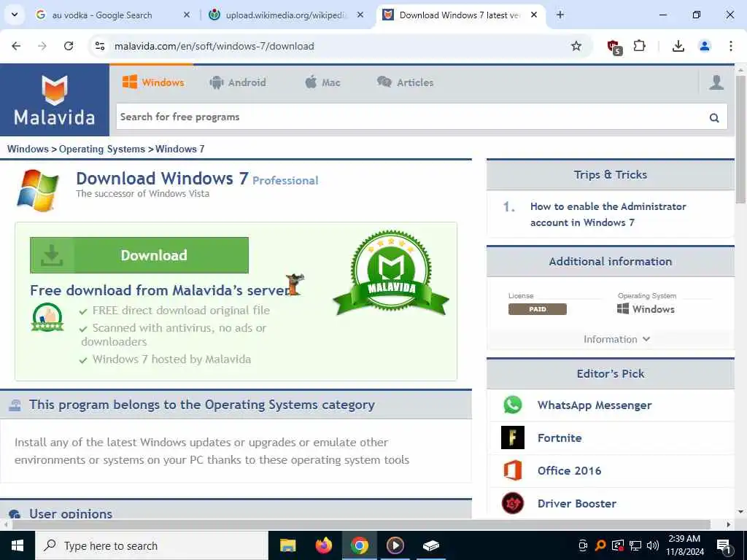747x560 pixels.
Task: Open the media player taskbar icon
Action: click(395, 545)
